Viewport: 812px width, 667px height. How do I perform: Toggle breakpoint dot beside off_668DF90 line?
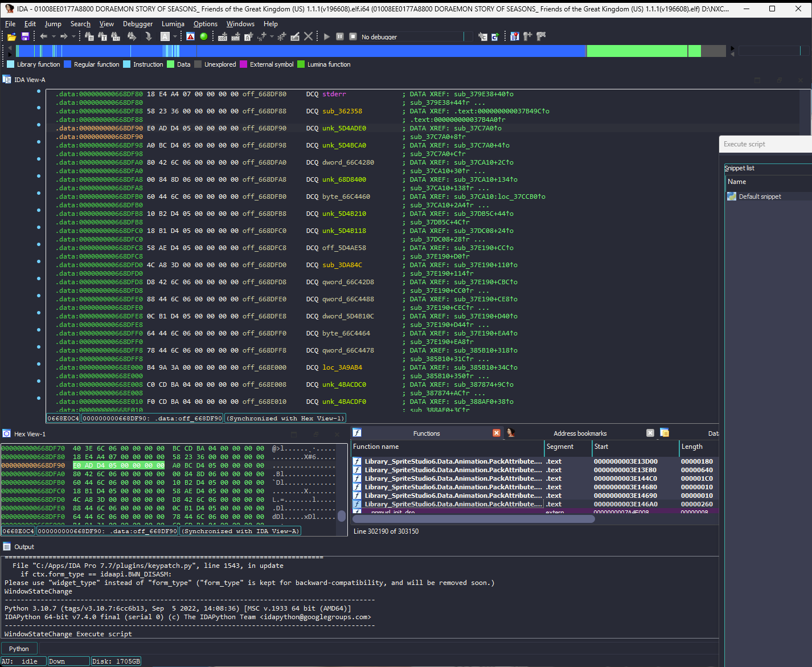(39, 125)
